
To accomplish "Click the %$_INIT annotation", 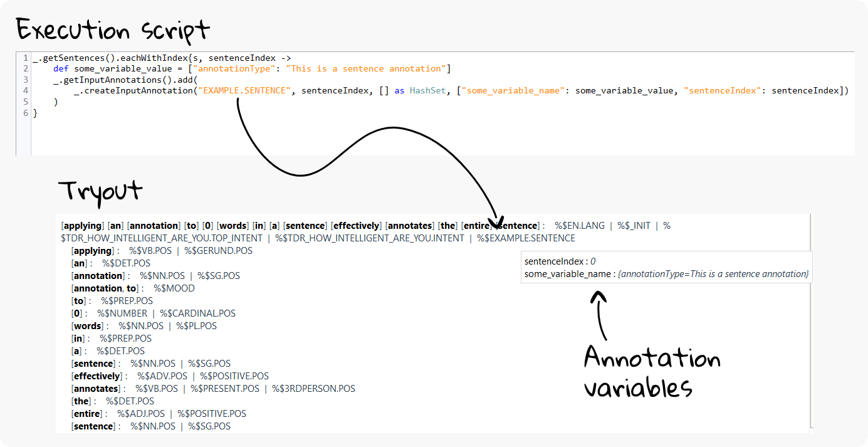I will click(634, 225).
